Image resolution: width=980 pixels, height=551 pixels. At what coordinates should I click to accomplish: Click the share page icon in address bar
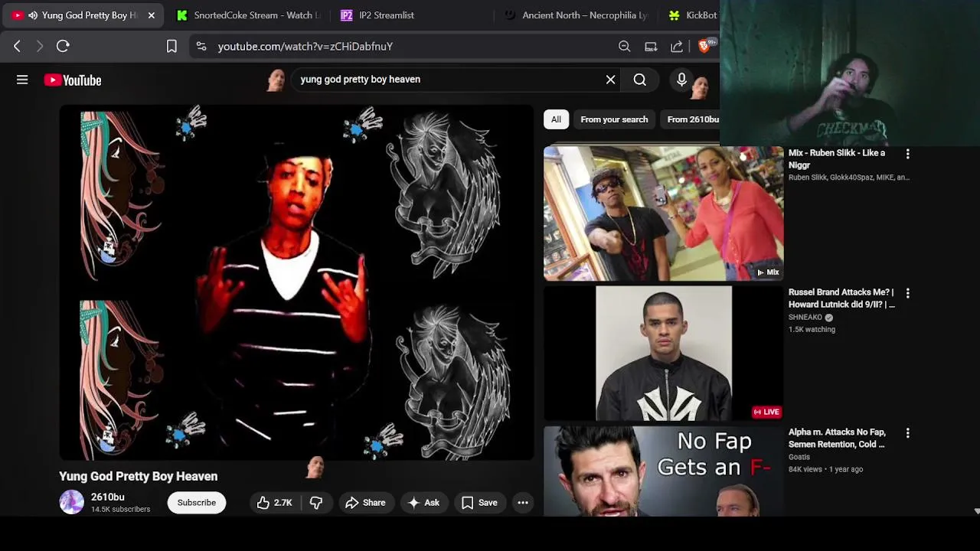click(677, 46)
